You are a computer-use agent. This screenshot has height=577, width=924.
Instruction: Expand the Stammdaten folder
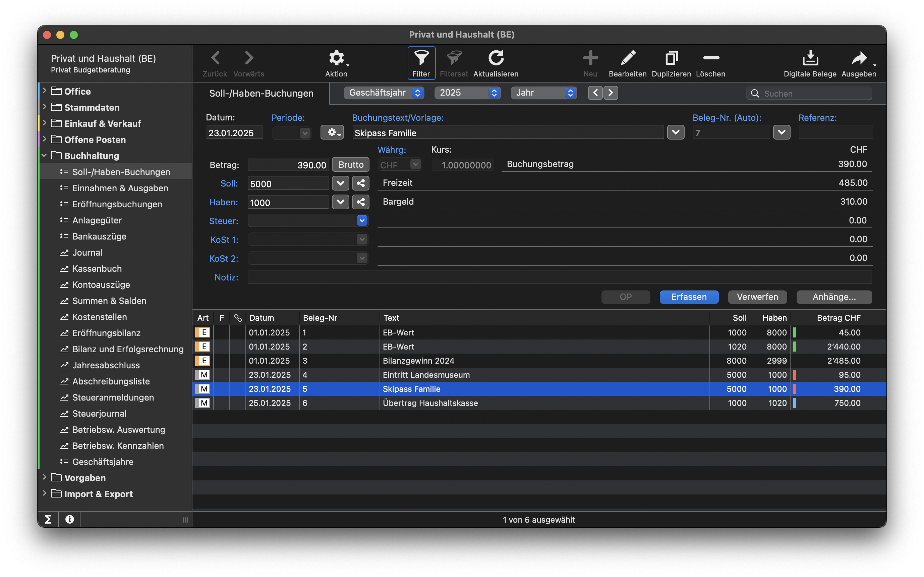point(45,107)
